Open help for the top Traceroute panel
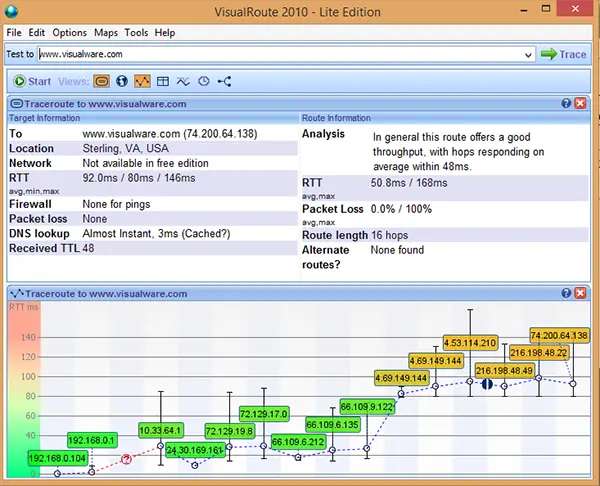The height and width of the screenshot is (486, 600). [566, 103]
